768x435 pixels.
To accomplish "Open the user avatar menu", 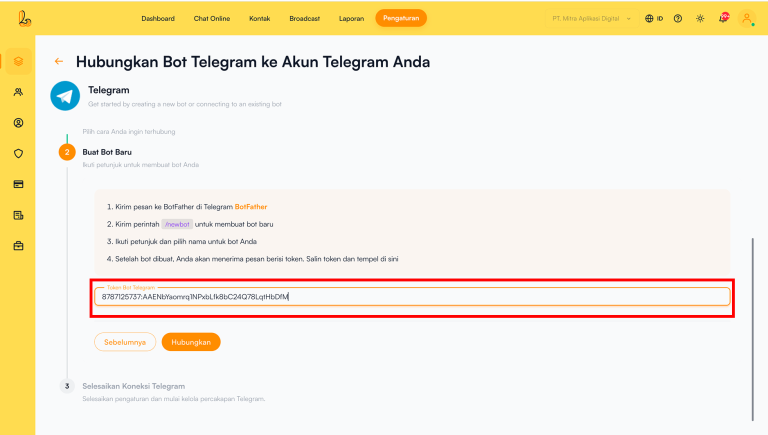I will (746, 18).
